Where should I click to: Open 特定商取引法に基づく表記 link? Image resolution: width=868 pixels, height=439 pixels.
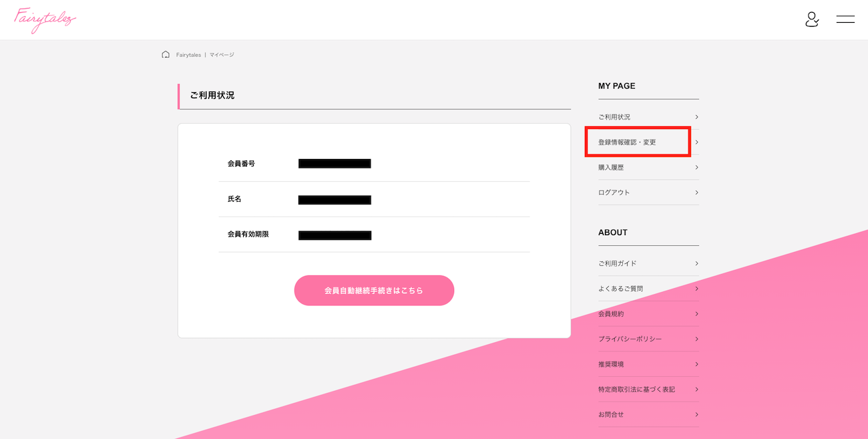point(636,390)
